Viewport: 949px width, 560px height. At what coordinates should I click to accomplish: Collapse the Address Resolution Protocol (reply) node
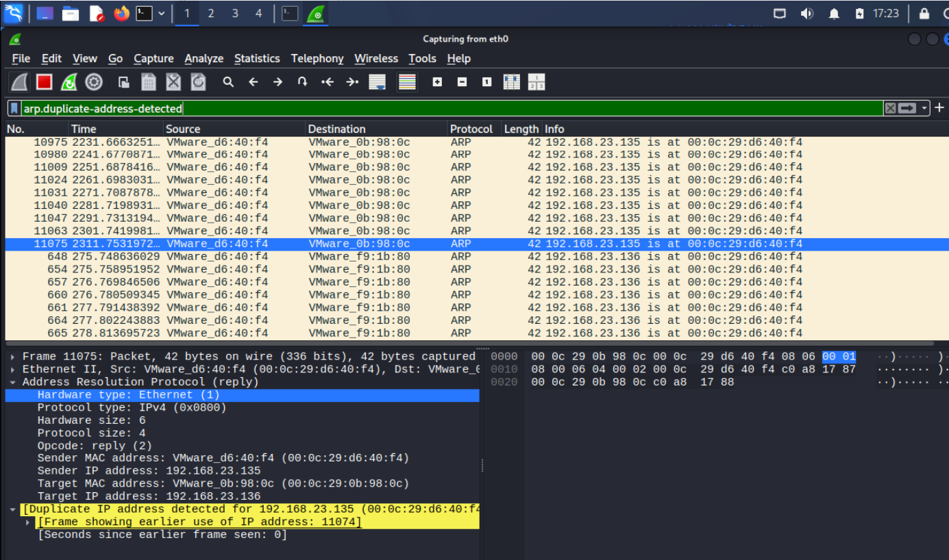tap(14, 382)
